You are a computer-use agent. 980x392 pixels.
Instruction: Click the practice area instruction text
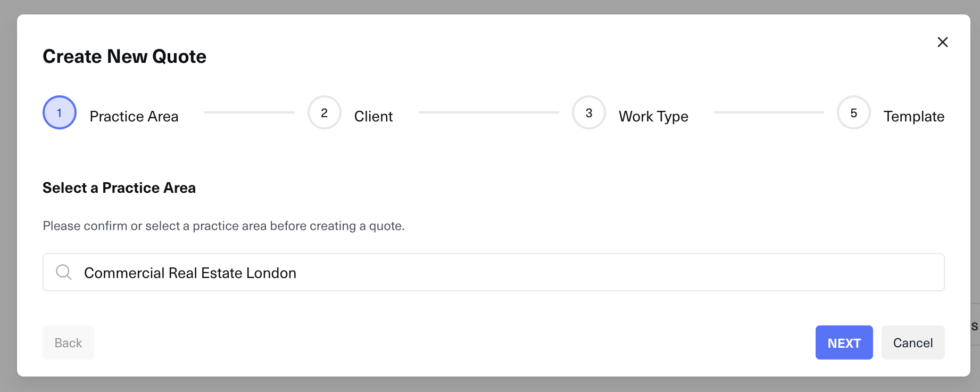pos(223,226)
